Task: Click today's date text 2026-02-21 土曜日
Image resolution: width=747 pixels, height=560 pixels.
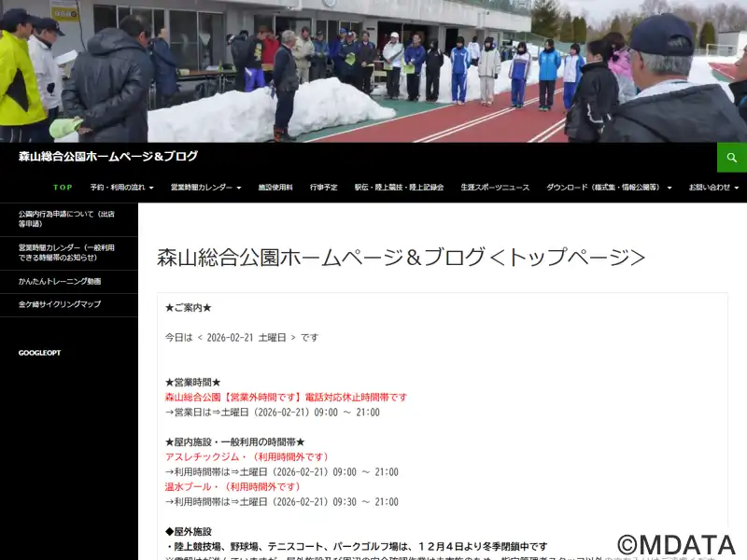Action: coord(247,338)
